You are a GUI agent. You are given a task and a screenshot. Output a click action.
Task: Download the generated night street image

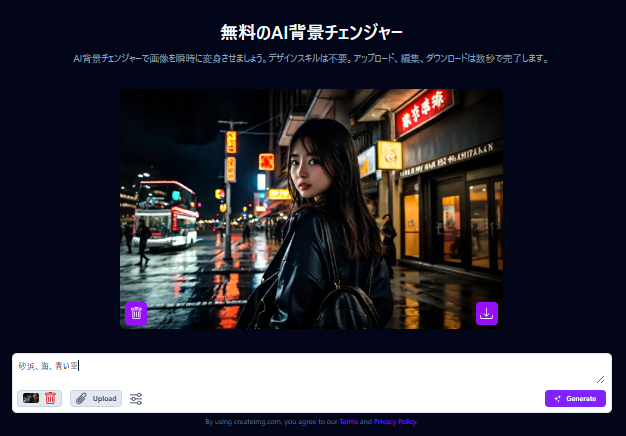[486, 313]
